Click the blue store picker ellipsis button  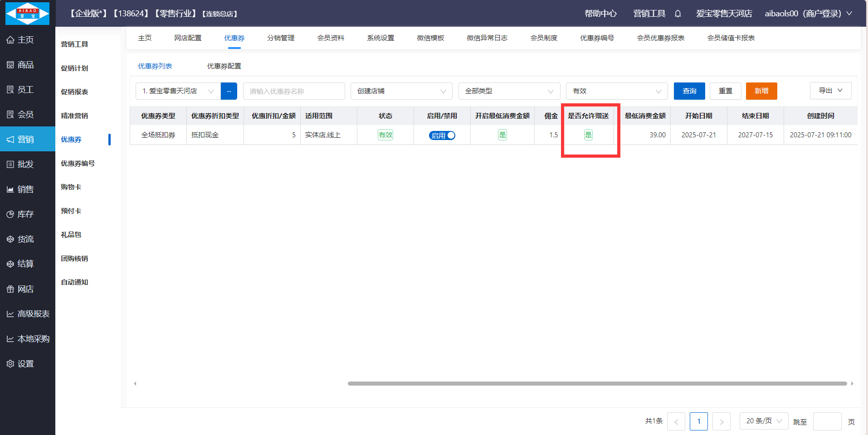click(229, 91)
